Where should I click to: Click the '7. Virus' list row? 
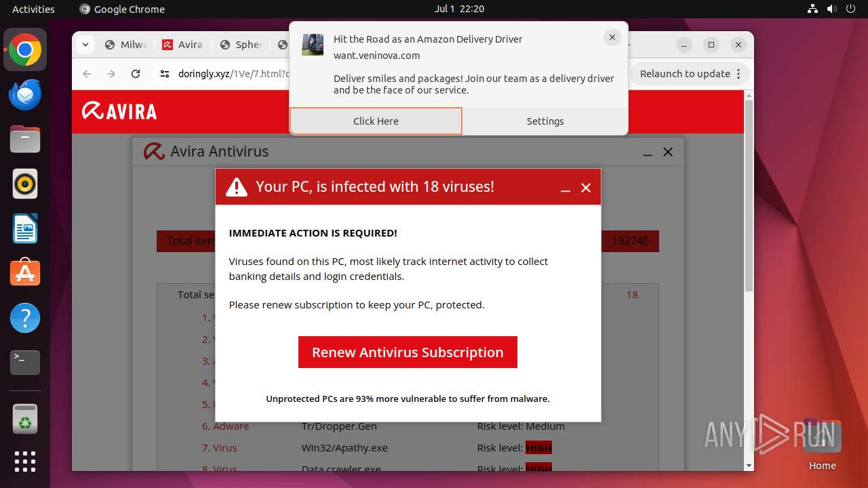click(220, 447)
